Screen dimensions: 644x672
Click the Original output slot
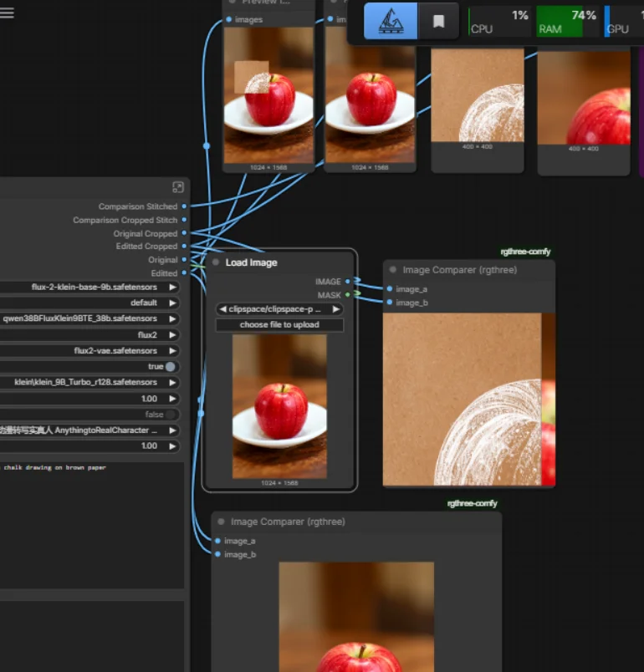click(184, 260)
